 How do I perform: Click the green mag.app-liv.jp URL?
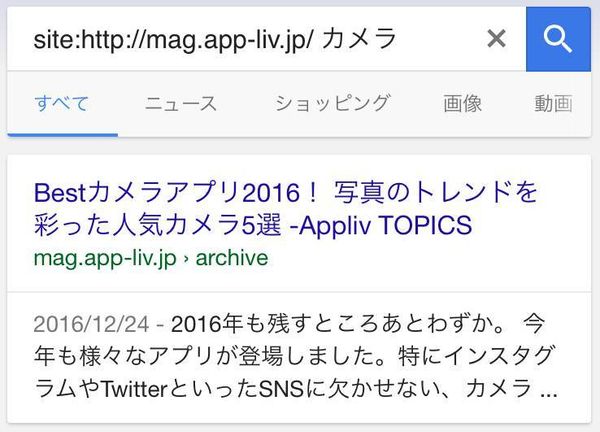click(105, 258)
